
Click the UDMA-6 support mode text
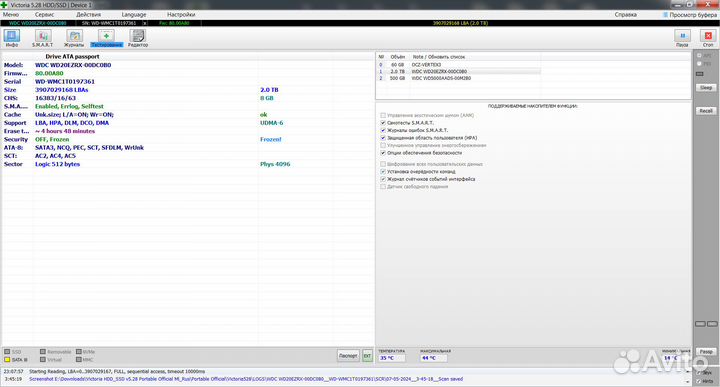[271, 123]
